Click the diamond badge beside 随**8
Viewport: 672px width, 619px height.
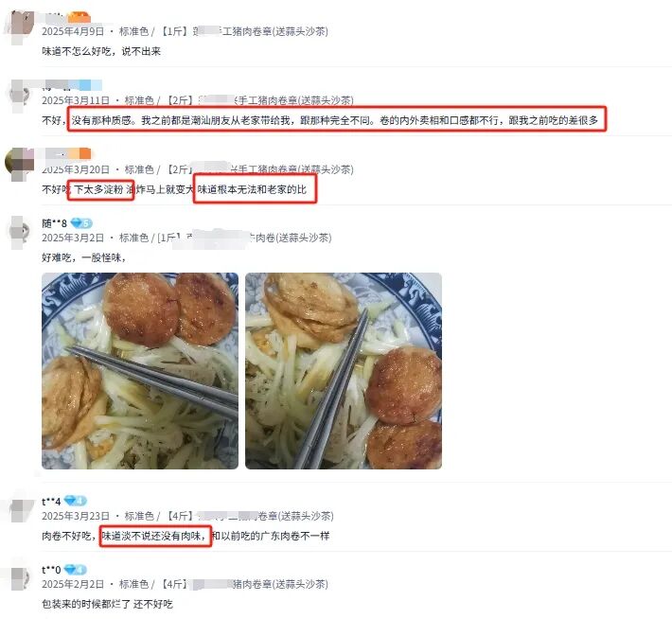[81, 223]
